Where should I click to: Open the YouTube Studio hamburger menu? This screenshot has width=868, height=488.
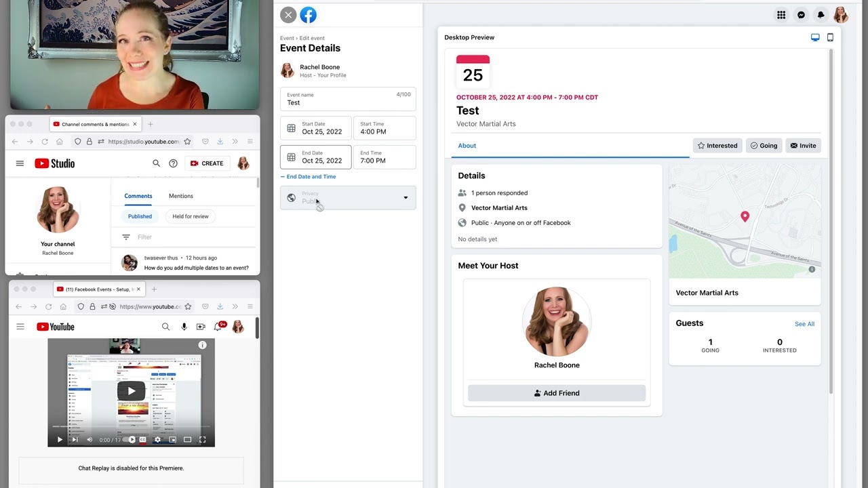point(20,163)
